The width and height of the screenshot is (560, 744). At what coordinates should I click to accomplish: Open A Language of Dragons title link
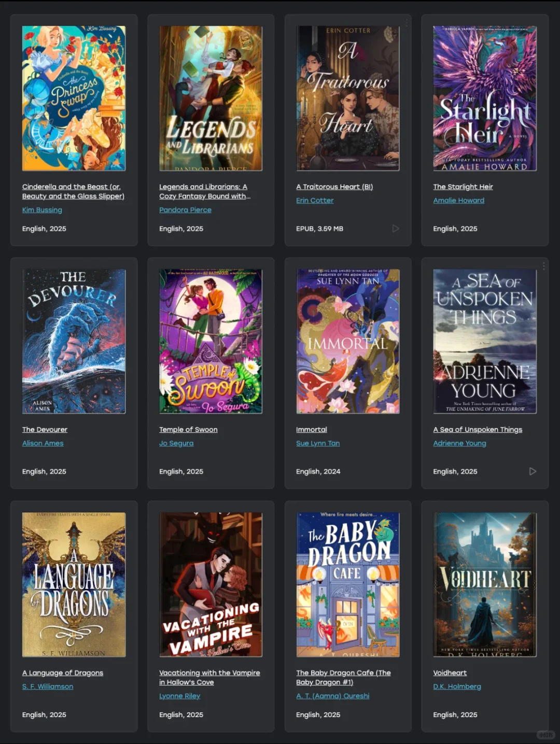click(63, 673)
